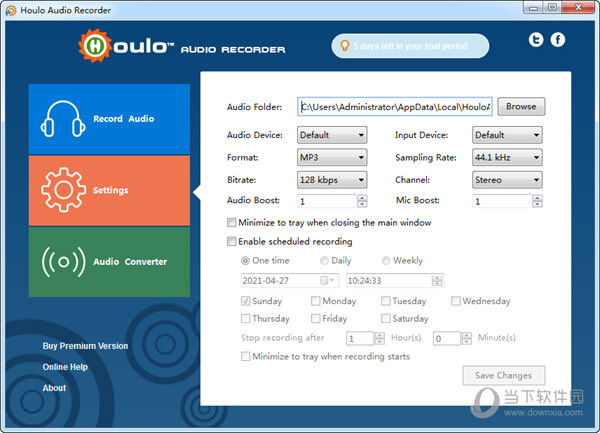The height and width of the screenshot is (433, 600).
Task: Toggle the Saturday checkbox
Action: pos(385,318)
